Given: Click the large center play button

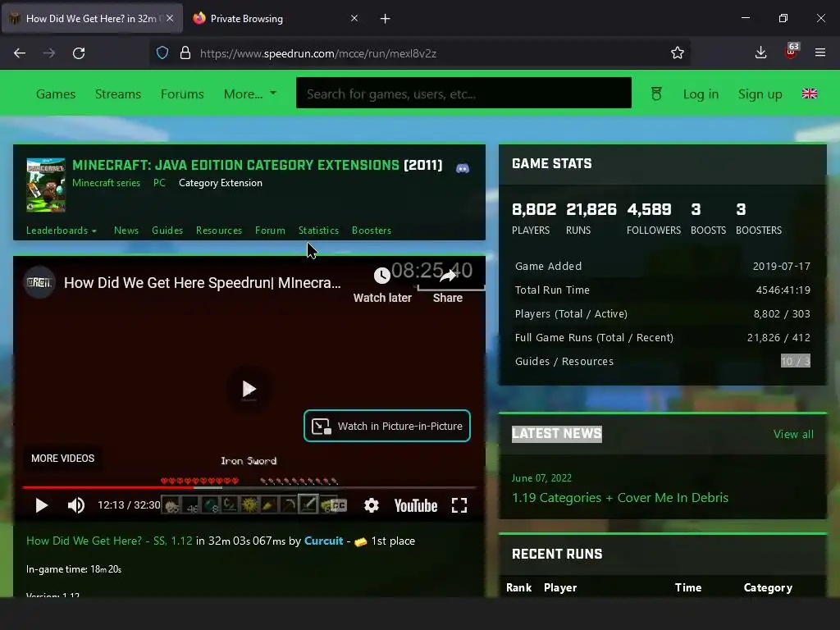Looking at the screenshot, I should click(x=249, y=389).
